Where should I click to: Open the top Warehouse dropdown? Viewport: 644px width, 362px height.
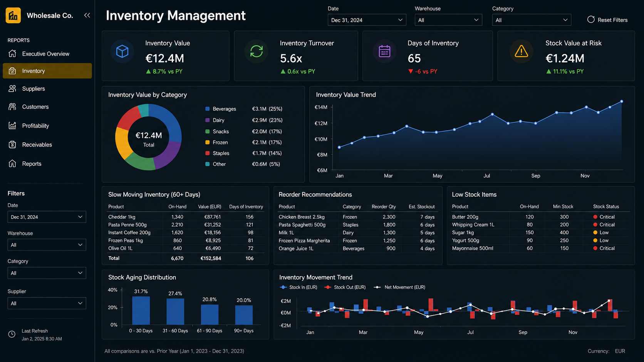coord(448,20)
